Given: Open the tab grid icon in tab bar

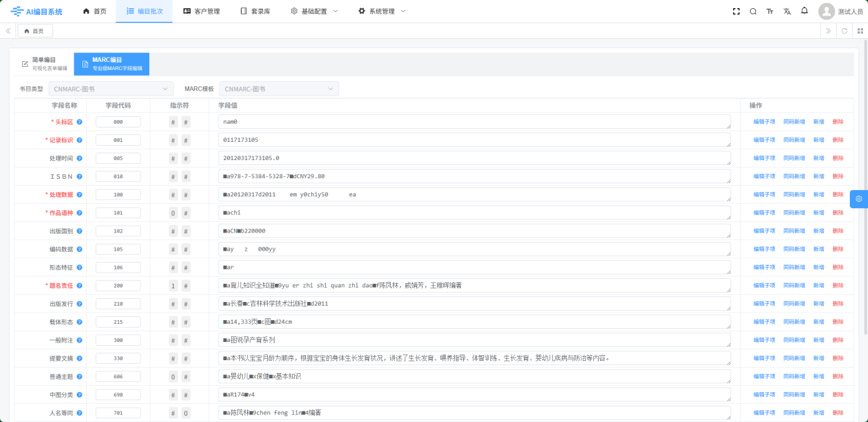Looking at the screenshot, I should (x=860, y=31).
